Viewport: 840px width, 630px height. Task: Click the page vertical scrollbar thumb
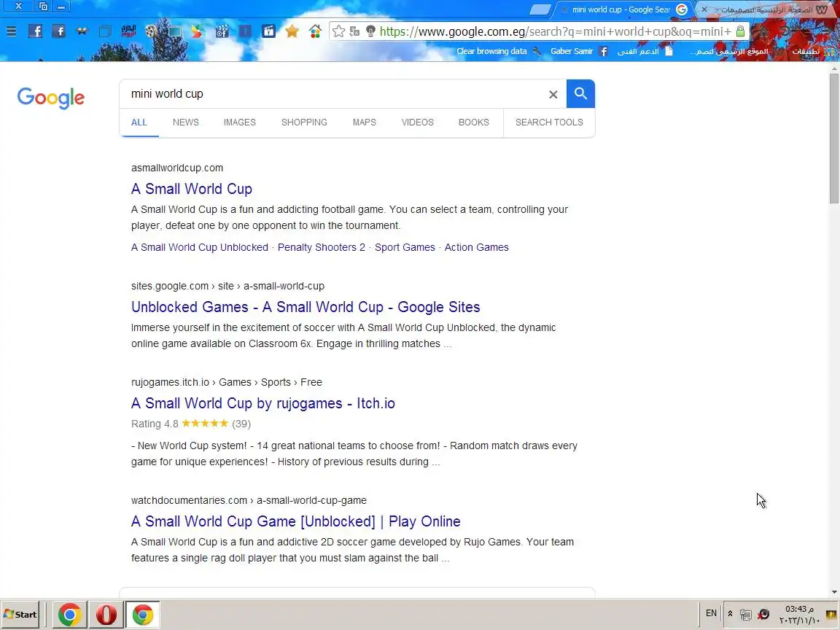click(834, 139)
